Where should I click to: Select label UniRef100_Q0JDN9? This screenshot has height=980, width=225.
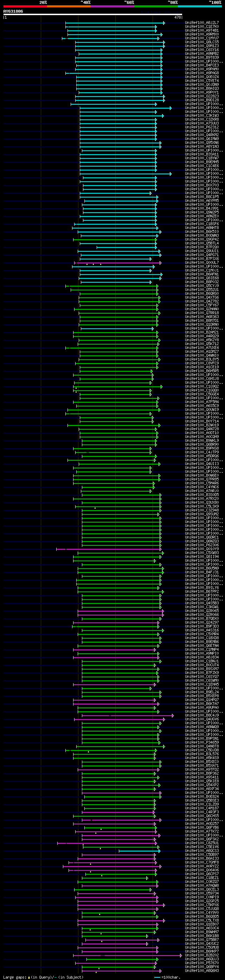click(202, 84)
